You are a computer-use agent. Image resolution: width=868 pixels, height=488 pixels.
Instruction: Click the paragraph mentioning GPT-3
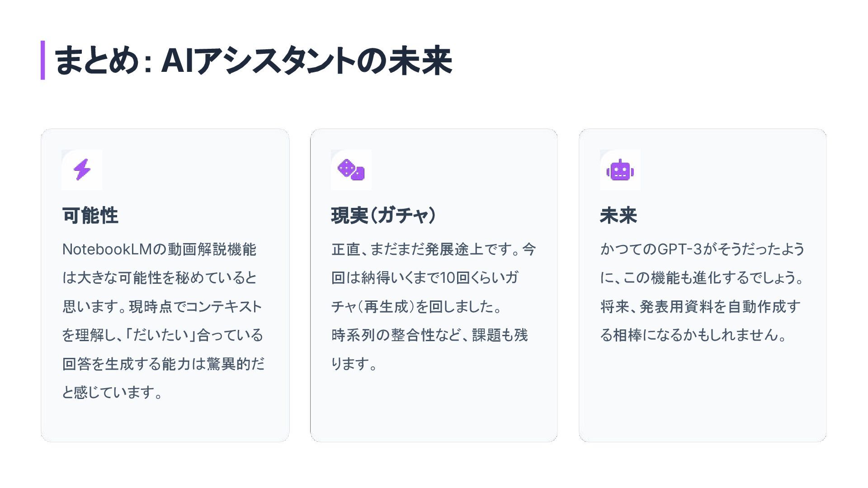(x=703, y=292)
